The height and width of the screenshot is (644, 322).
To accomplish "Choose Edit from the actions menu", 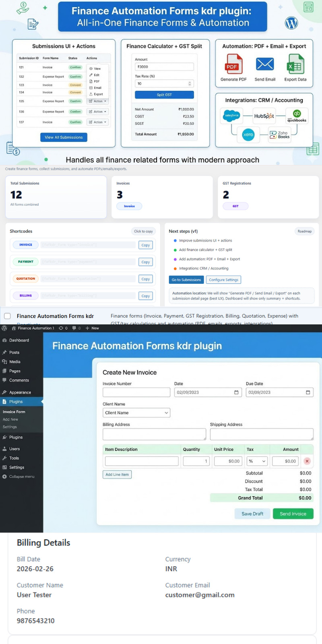I will [x=95, y=75].
